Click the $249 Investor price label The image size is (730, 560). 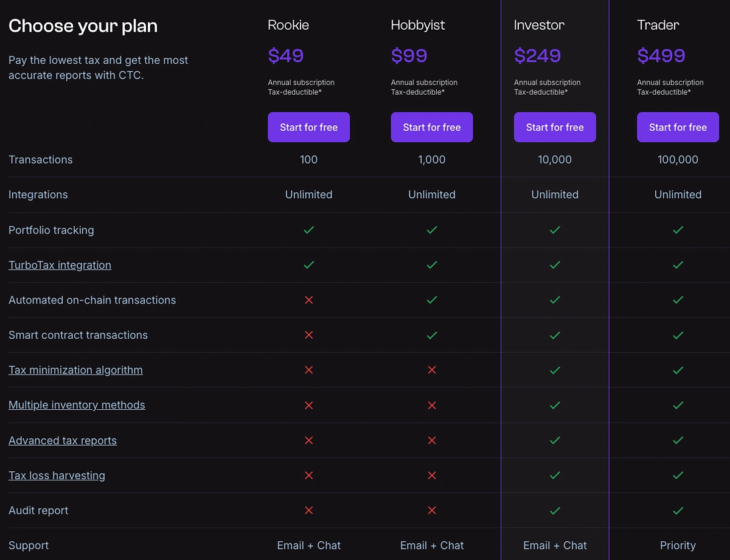[x=538, y=55]
